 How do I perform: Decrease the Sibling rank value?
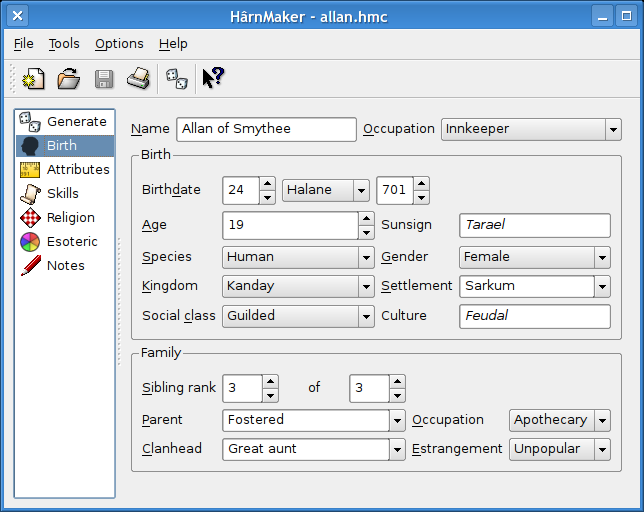(x=270, y=395)
